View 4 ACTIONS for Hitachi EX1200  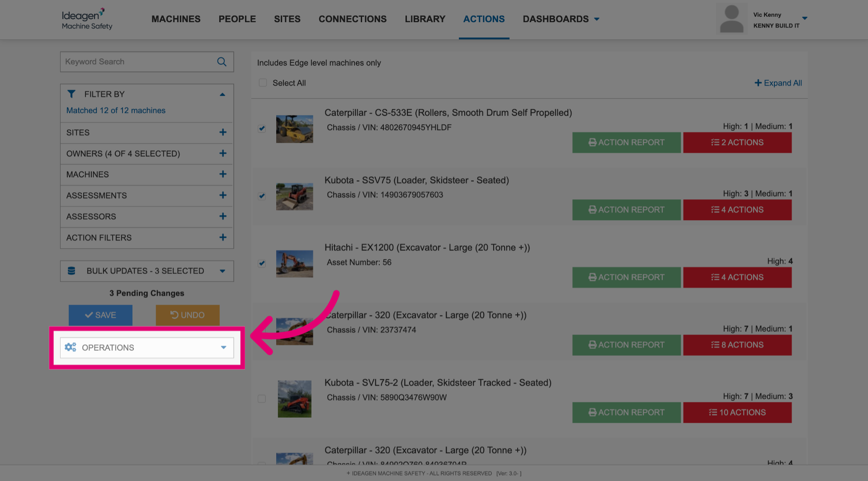pyautogui.click(x=737, y=277)
